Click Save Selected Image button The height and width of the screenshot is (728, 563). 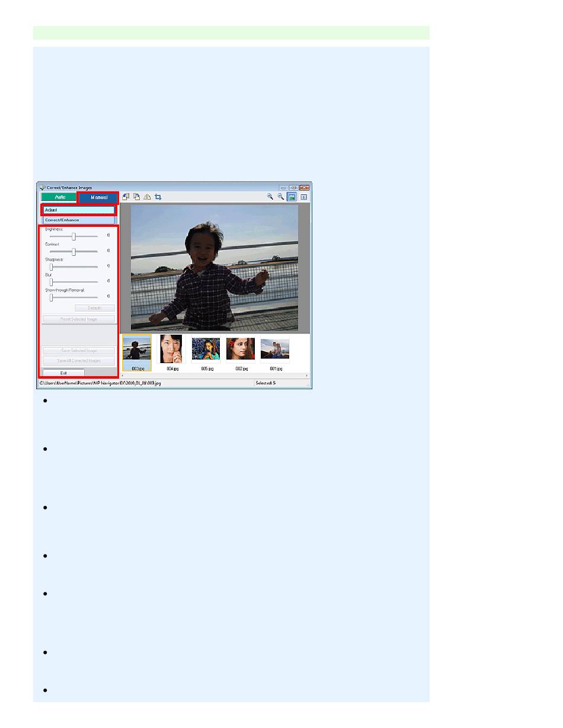pos(78,350)
